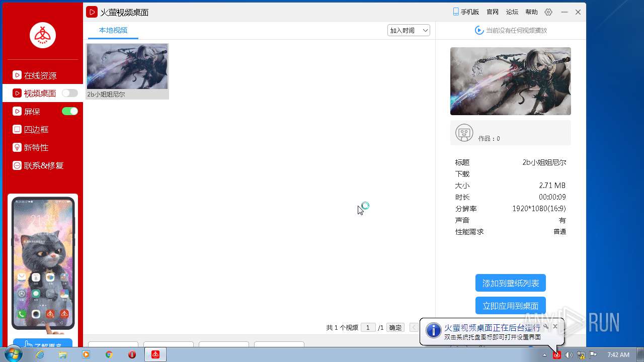The image size is (644, 362).
Task: Click the Show desktop strip at taskbar end
Action: tap(640, 354)
